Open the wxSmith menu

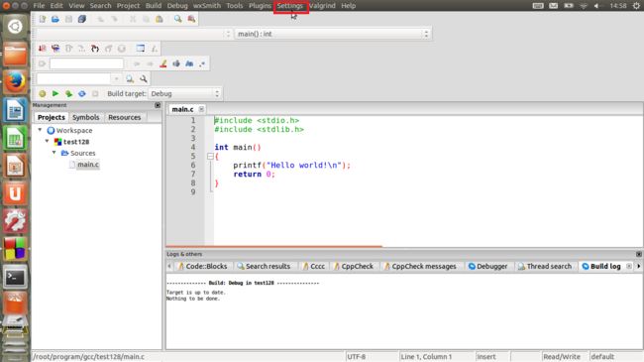pyautogui.click(x=207, y=6)
